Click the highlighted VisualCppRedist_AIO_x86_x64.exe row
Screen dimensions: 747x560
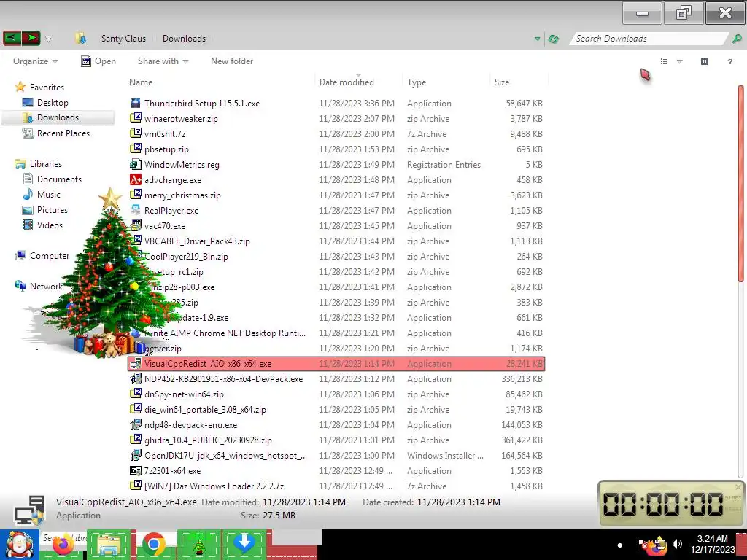[x=336, y=364]
